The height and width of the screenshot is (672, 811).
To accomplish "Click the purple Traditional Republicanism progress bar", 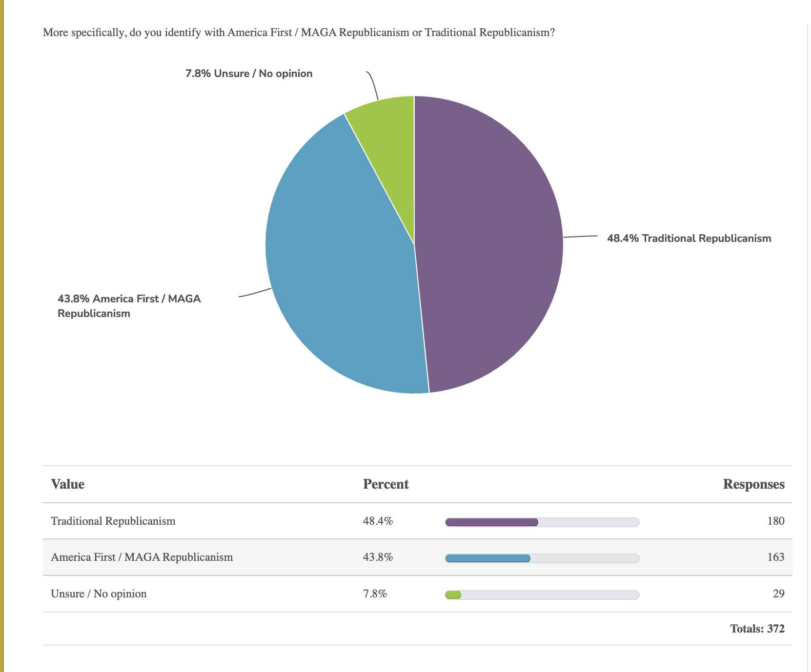I will pyautogui.click(x=491, y=522).
